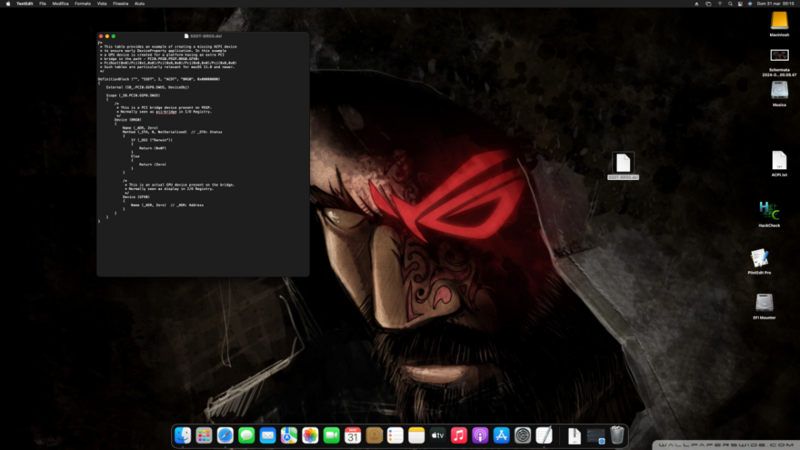Select the ACPI.txt file on desktop
This screenshot has height=450, width=800.
[779, 160]
